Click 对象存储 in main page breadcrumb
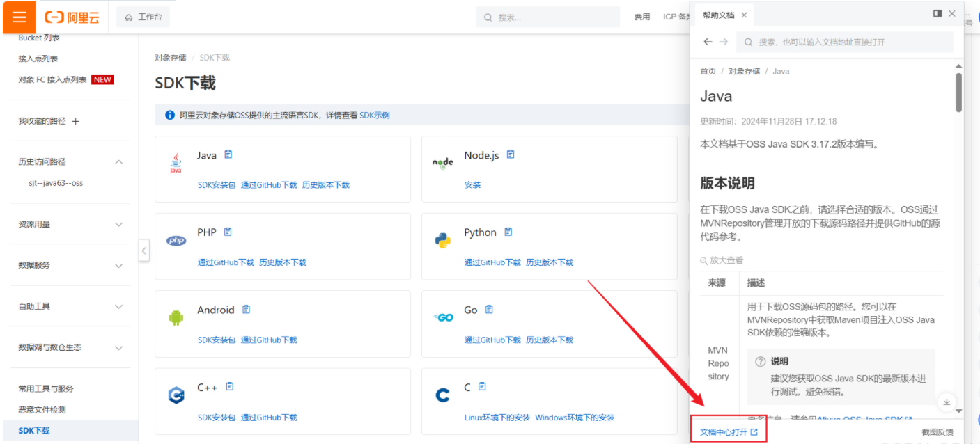980x444 pixels. click(171, 58)
